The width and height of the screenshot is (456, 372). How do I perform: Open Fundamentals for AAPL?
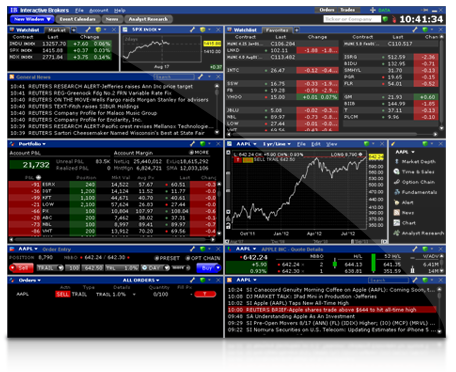pos(415,192)
